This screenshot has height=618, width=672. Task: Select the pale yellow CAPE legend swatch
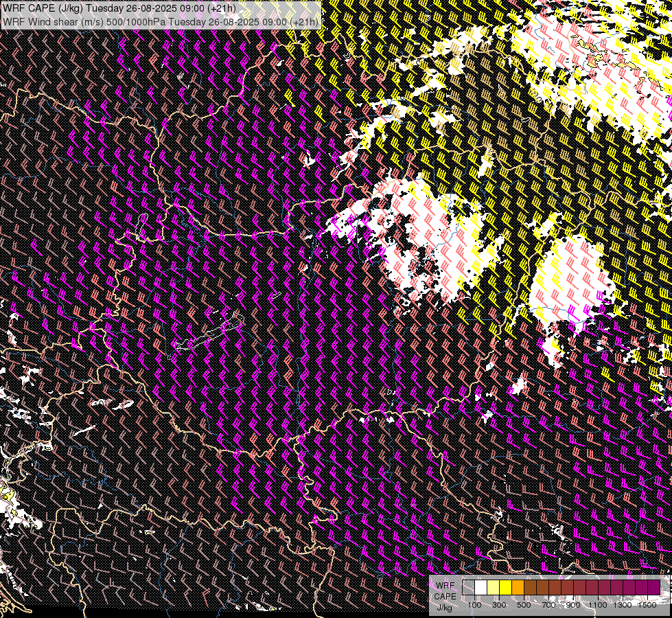[x=494, y=588]
